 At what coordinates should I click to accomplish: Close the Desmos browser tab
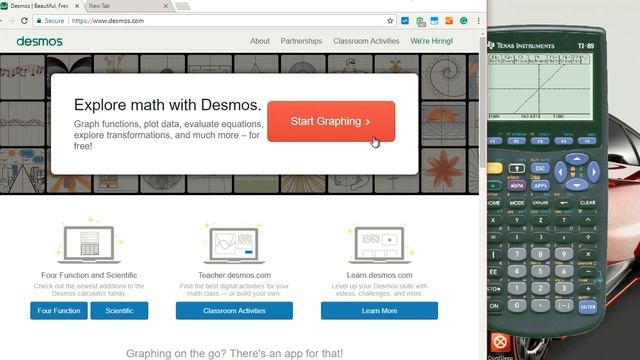[77, 6]
